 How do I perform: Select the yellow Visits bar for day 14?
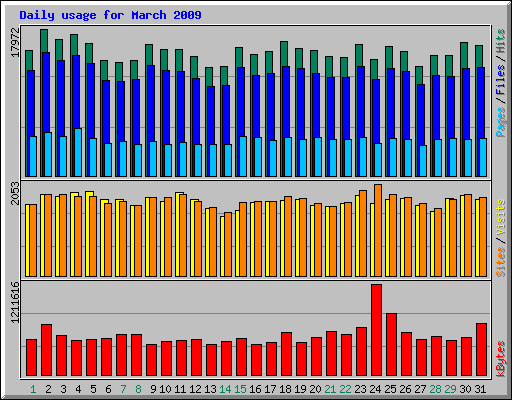point(222,246)
